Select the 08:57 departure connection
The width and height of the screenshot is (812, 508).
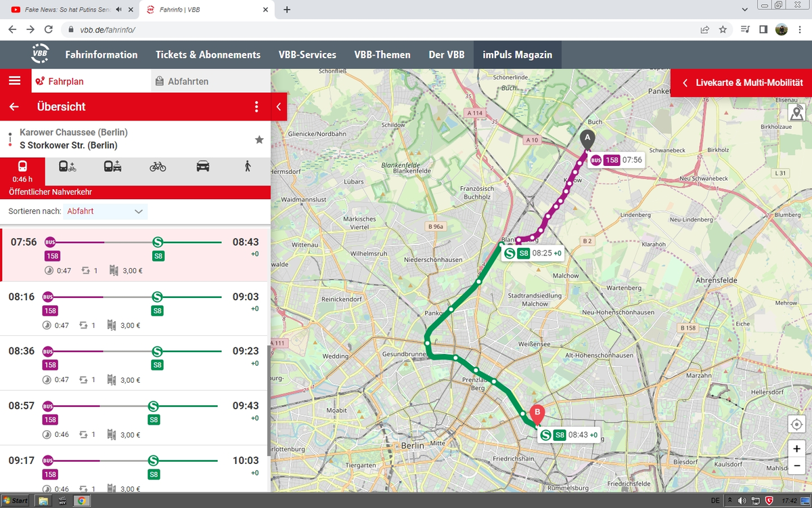(135, 418)
